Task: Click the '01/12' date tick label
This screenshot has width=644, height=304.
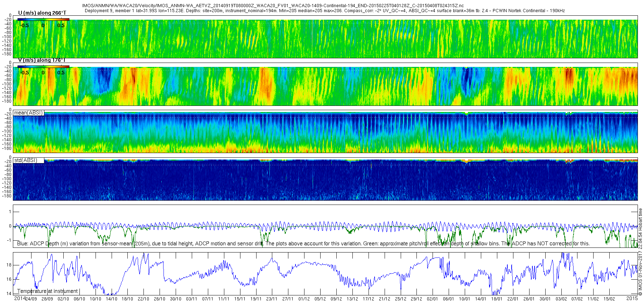Action: click(304, 299)
